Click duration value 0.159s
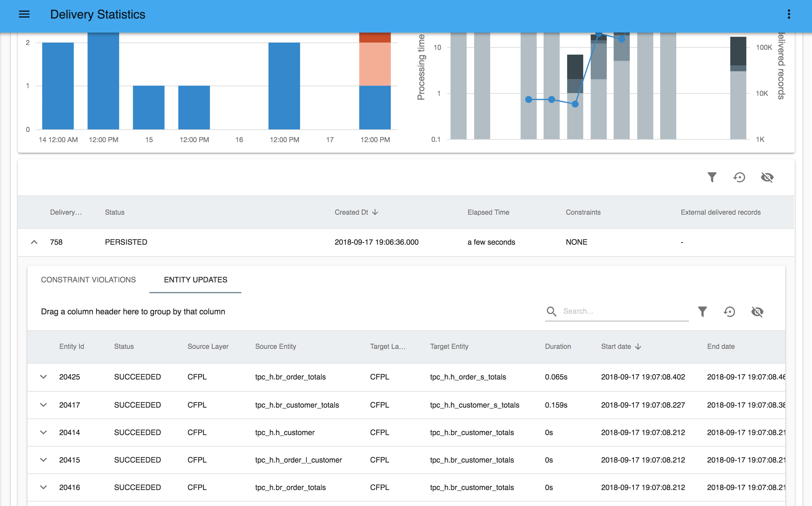This screenshot has height=506, width=812. pos(556,405)
